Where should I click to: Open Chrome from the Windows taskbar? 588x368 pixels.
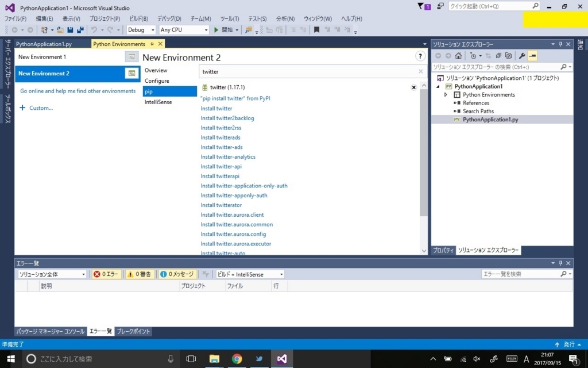pyautogui.click(x=237, y=359)
